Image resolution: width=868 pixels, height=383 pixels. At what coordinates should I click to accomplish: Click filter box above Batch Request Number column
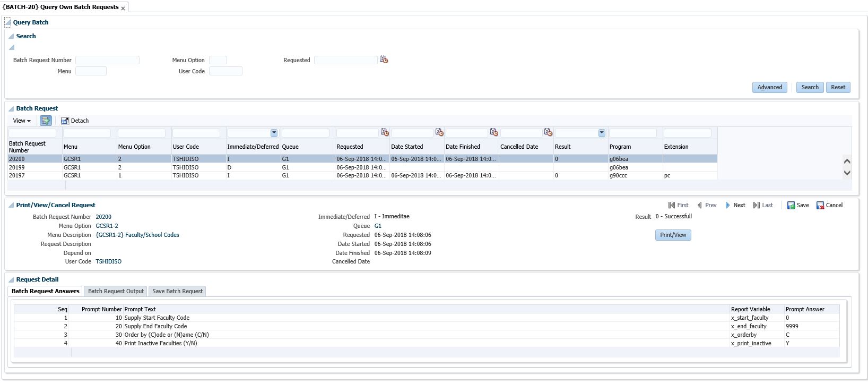click(x=32, y=133)
